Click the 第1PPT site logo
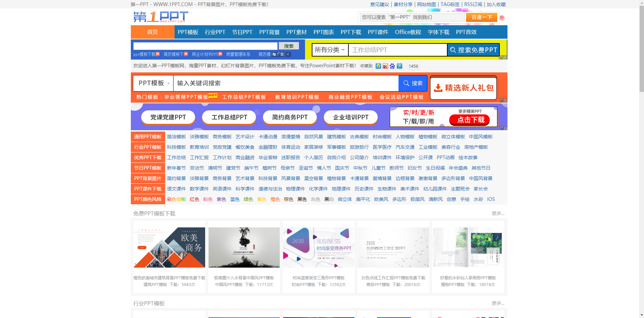Screen dimensions: 644x318 (160, 17)
